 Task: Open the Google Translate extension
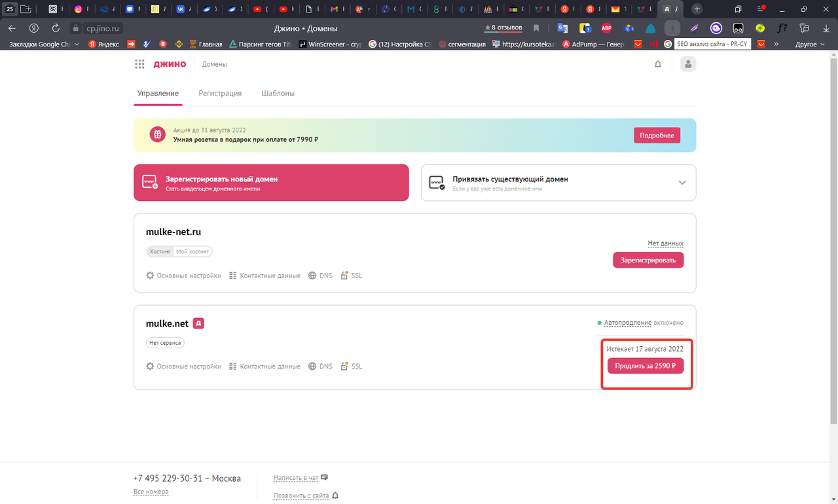[x=562, y=28]
